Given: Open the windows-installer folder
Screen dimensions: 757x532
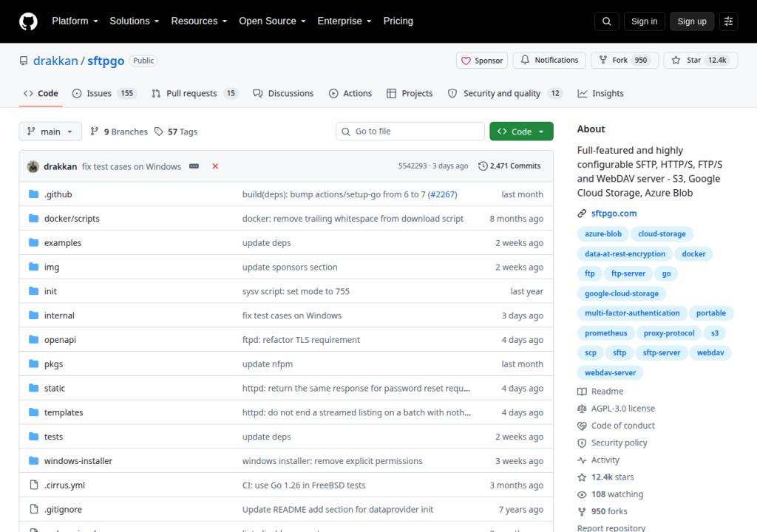Looking at the screenshot, I should 78,460.
